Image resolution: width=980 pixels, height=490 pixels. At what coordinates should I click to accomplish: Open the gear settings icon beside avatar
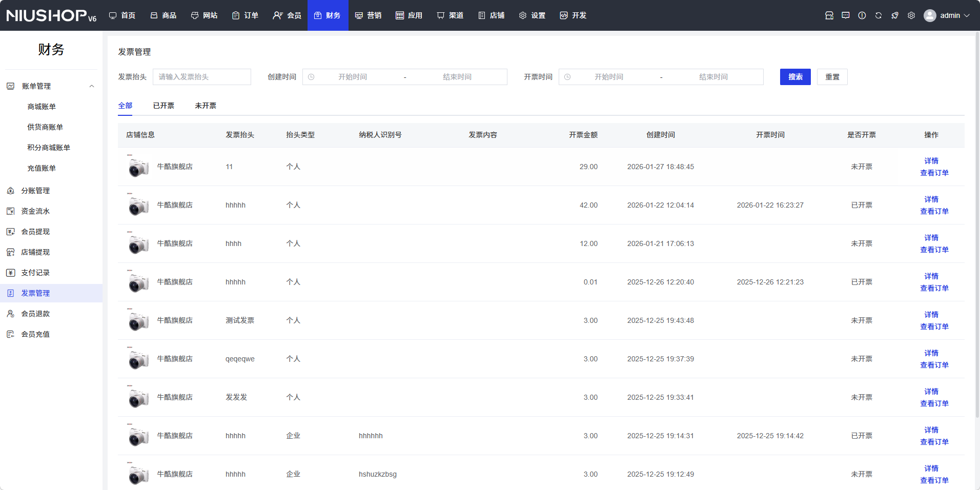click(x=911, y=15)
